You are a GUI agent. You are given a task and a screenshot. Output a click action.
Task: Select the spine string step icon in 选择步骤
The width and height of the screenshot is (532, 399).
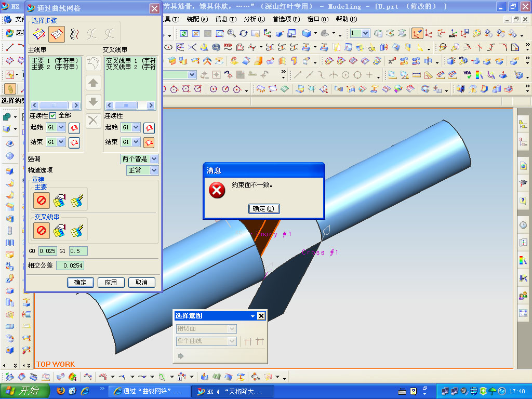[74, 34]
